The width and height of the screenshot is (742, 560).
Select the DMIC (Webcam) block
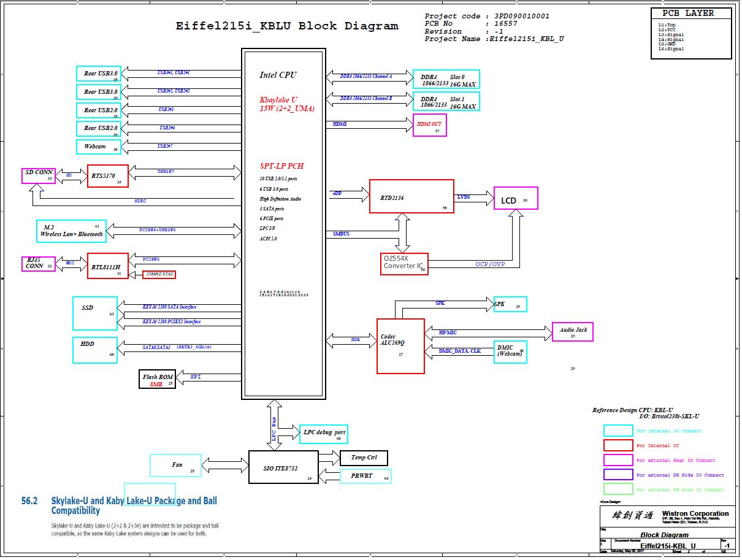pyautogui.click(x=510, y=352)
